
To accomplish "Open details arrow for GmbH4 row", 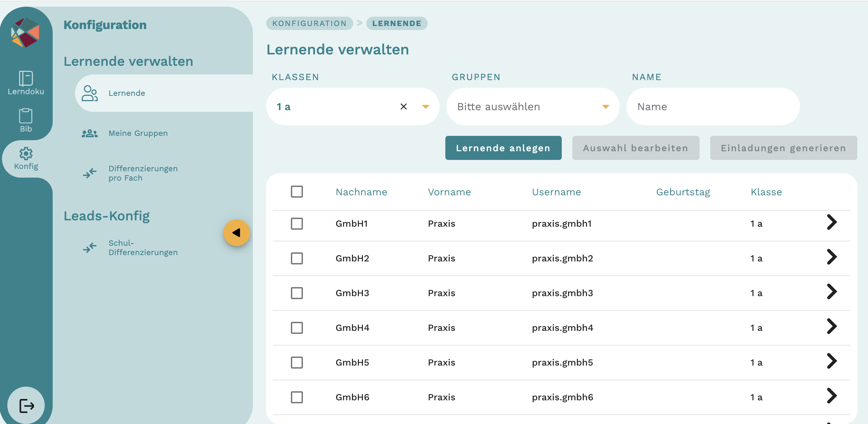I will click(x=832, y=327).
